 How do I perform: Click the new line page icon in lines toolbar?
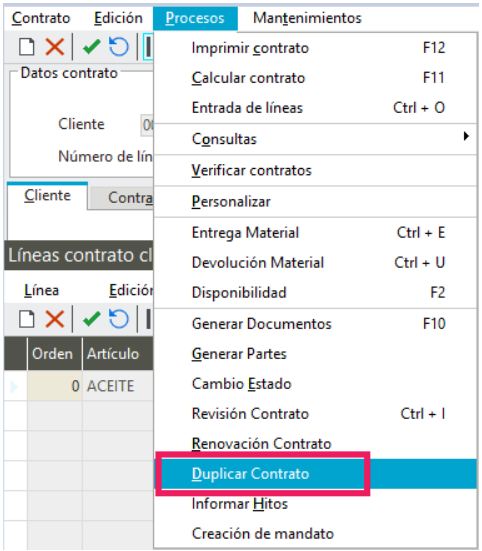[x=27, y=319]
